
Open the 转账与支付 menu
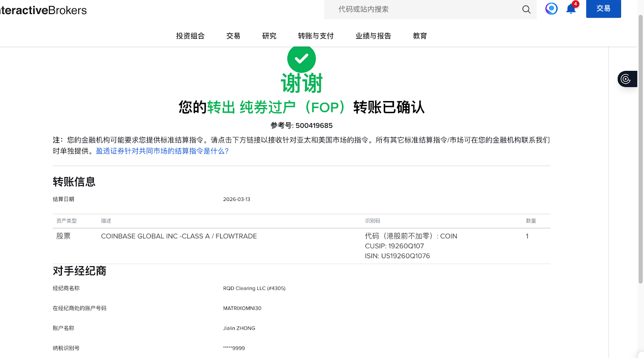(316, 36)
